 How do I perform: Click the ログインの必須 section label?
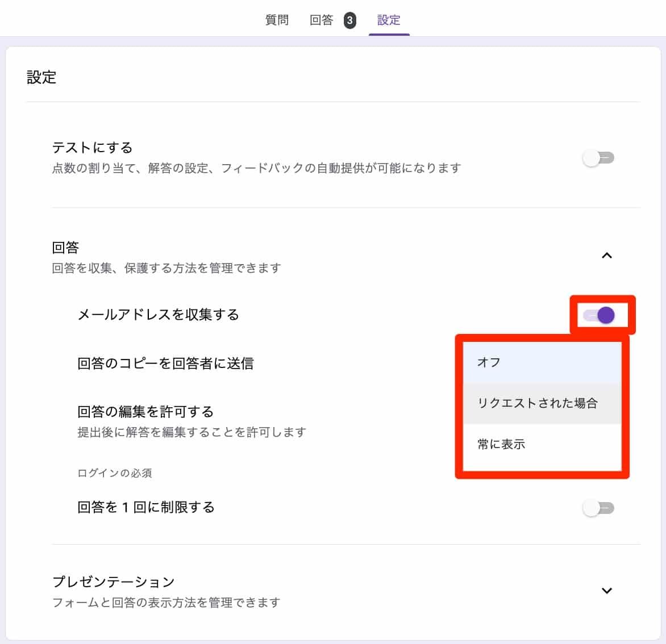pyautogui.click(x=114, y=473)
